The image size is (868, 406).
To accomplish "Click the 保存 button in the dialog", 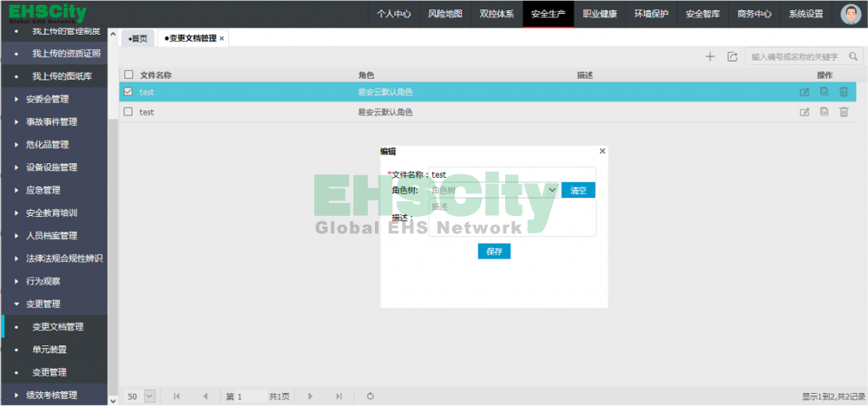I will coord(494,252).
